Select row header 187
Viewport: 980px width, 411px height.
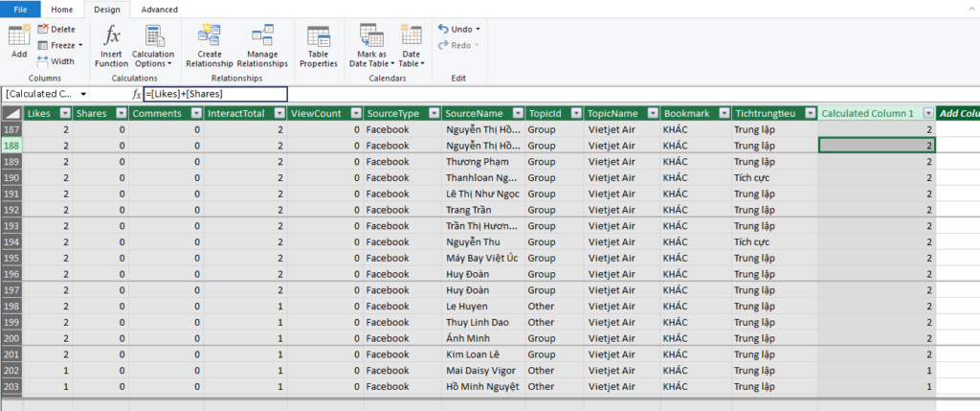tap(11, 129)
